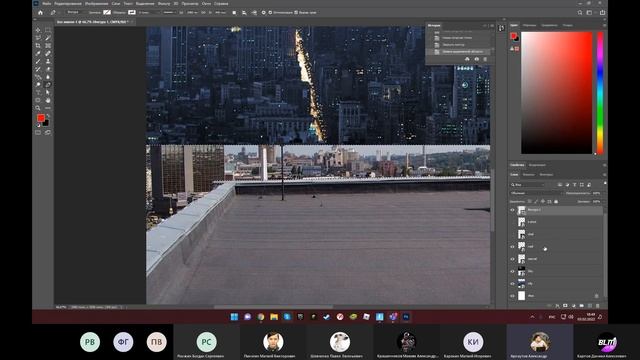This screenshot has width=640, height=360.
Task: Open the shape fill picker in options bar
Action: point(107,13)
